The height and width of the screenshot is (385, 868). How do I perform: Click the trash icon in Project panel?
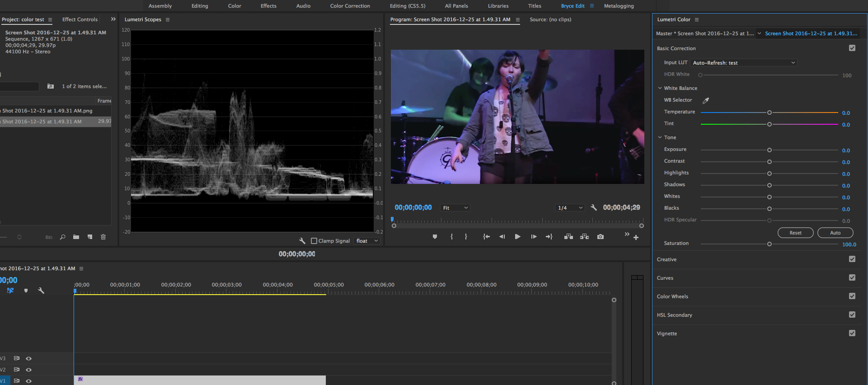103,237
